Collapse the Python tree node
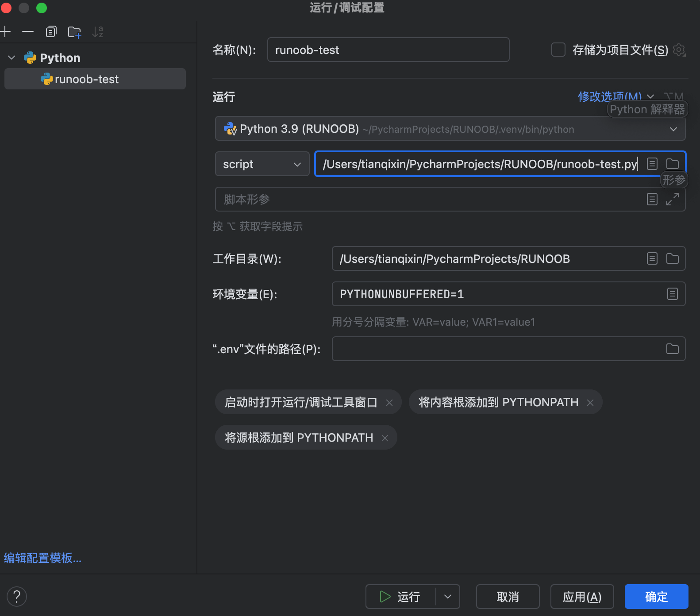Screen dimensions: 700x616 (x=12, y=58)
